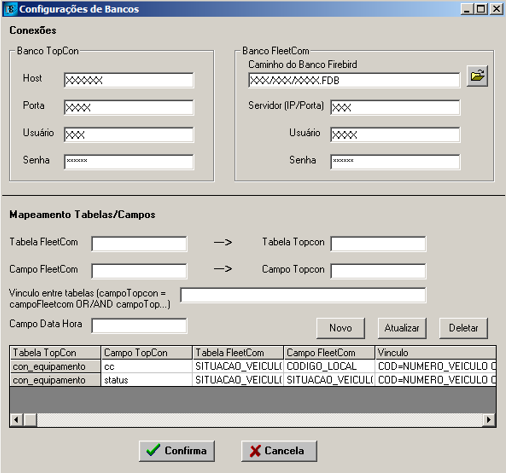Click the Deletar button

(x=463, y=328)
